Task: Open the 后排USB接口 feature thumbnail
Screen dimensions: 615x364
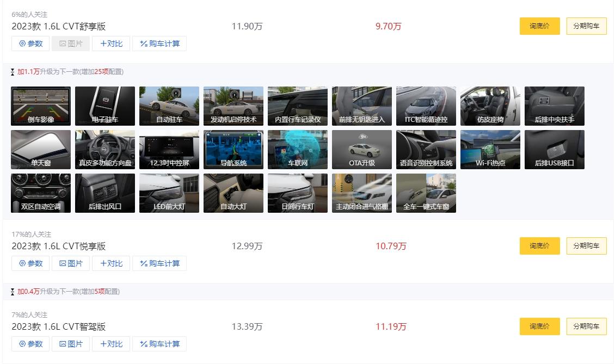Action: [554, 150]
